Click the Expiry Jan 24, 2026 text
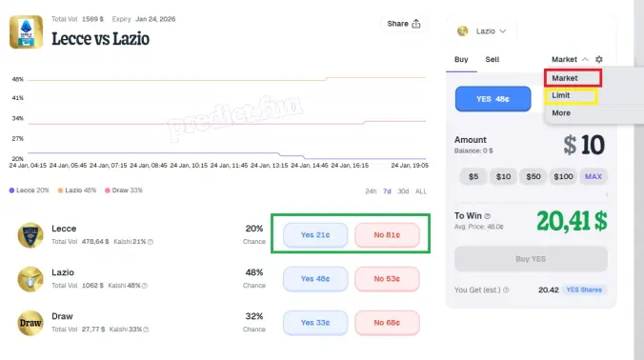The image size is (644, 360). coord(144,19)
